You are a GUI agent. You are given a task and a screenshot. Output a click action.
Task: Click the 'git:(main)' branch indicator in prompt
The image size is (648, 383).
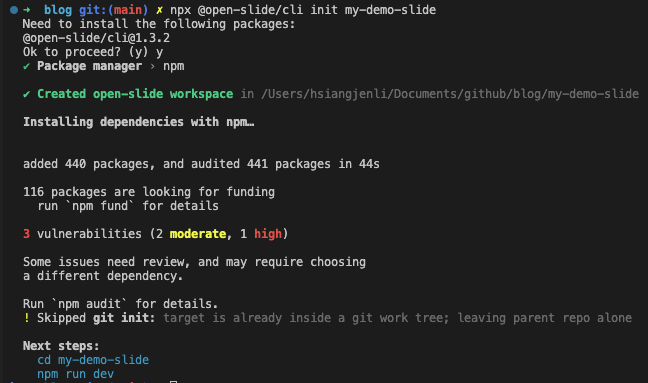click(114, 10)
